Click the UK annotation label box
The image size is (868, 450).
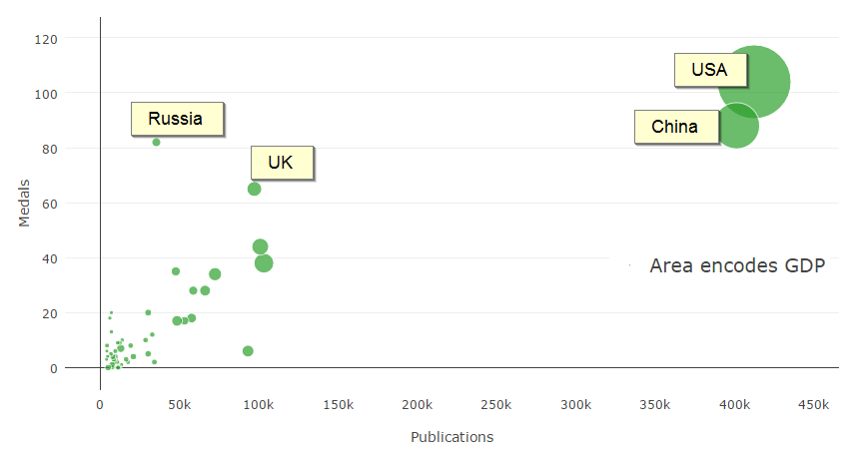[281, 163]
